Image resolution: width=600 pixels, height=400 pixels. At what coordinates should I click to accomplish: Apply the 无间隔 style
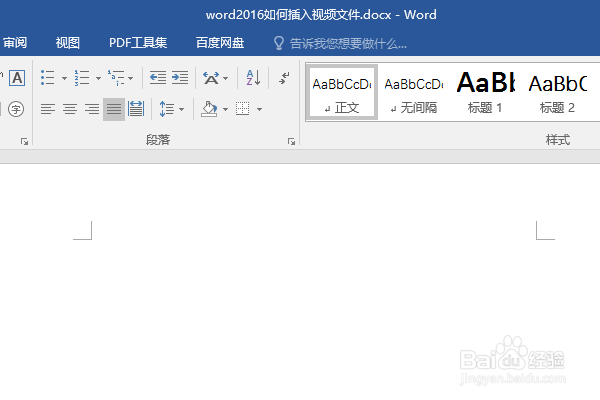(414, 92)
